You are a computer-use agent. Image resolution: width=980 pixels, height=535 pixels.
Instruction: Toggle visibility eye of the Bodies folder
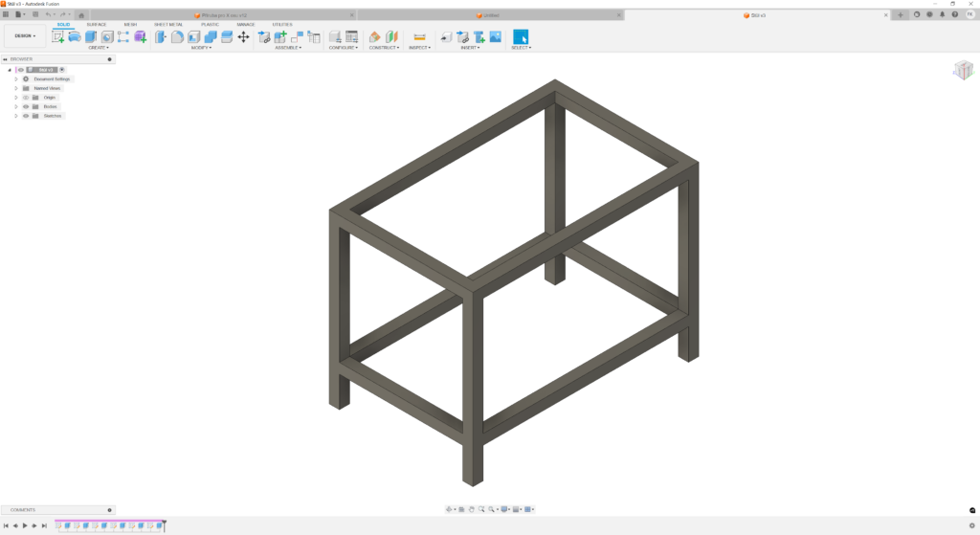tap(26, 106)
